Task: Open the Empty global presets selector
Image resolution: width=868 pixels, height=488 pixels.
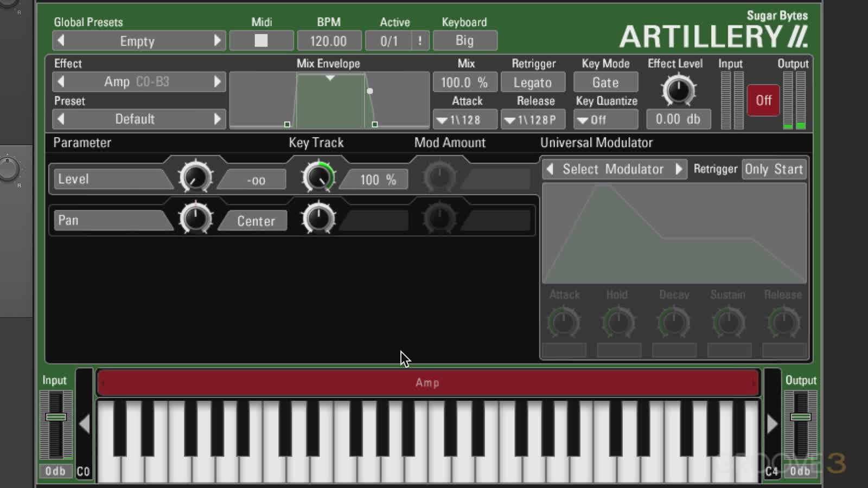Action: pyautogui.click(x=137, y=41)
